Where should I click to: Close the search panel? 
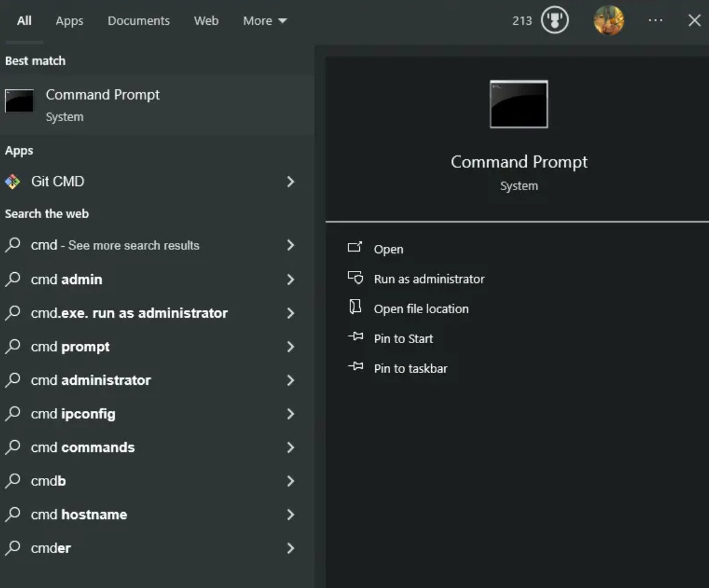(695, 21)
